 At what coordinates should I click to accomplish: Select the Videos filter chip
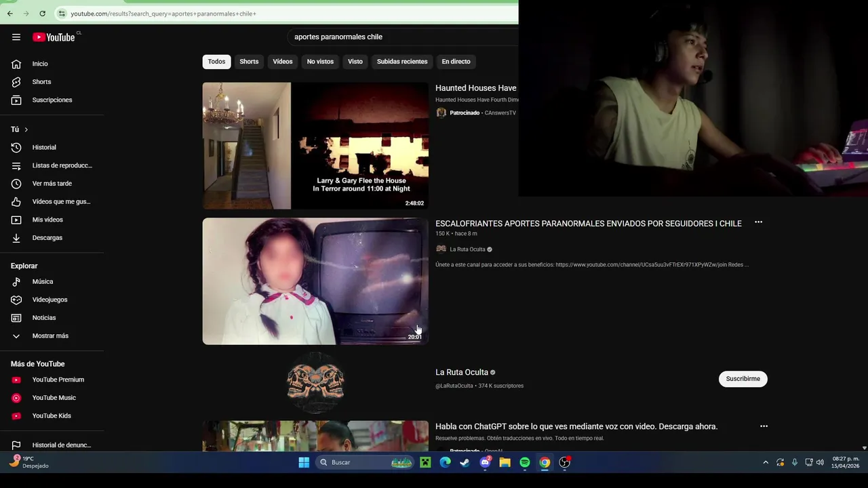click(x=283, y=62)
